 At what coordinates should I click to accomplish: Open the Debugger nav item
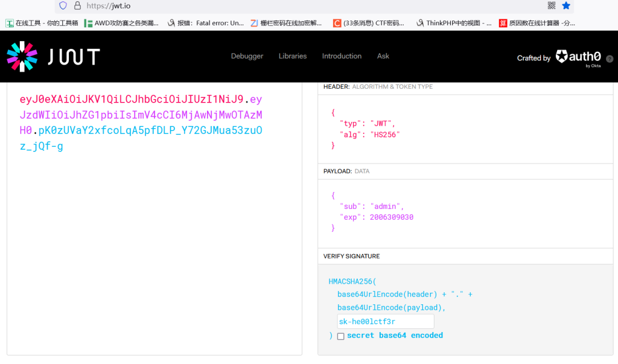pyautogui.click(x=247, y=56)
